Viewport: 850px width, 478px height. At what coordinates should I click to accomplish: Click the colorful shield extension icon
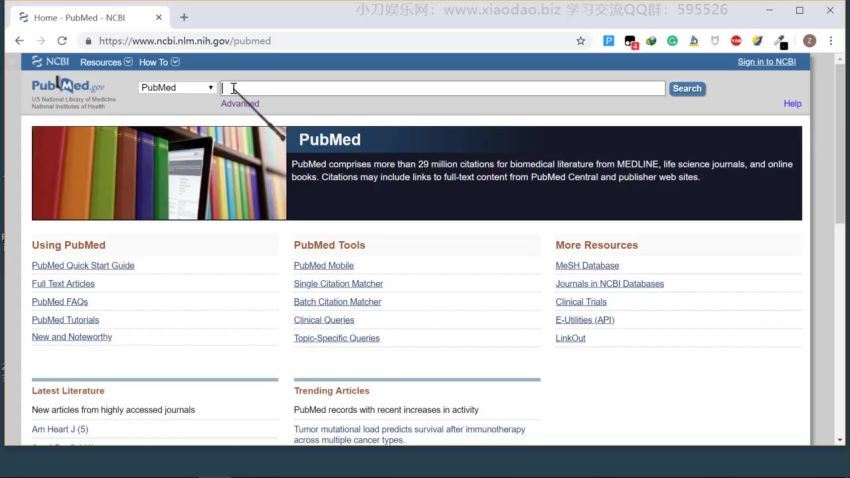757,41
